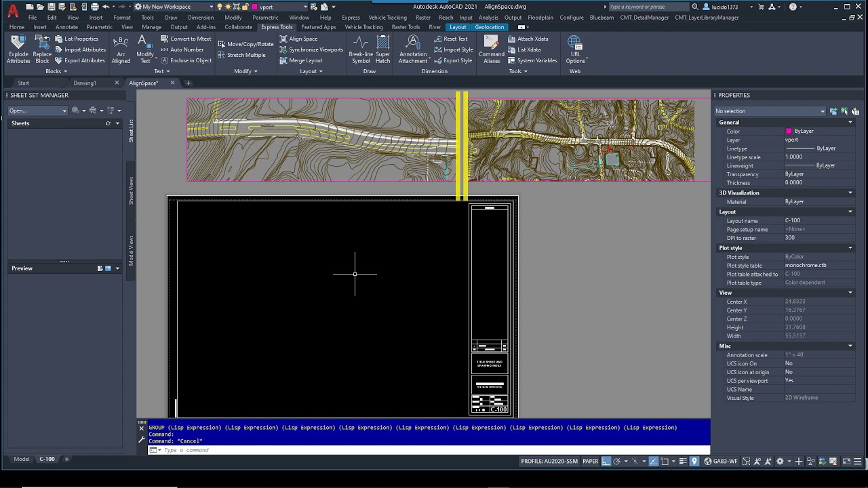The image size is (868, 488).
Task: Click the Break-line Symbol tool
Action: coord(361,49)
